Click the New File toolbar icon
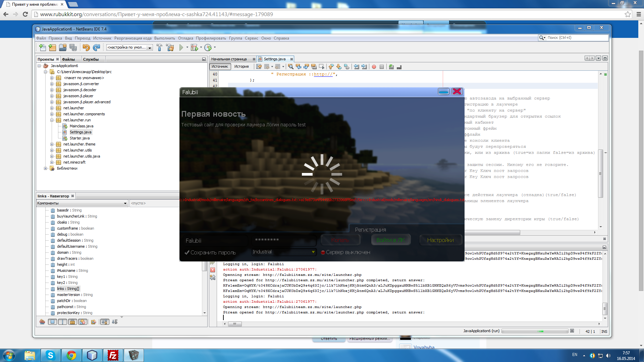This screenshot has width=644, height=362. [x=43, y=48]
